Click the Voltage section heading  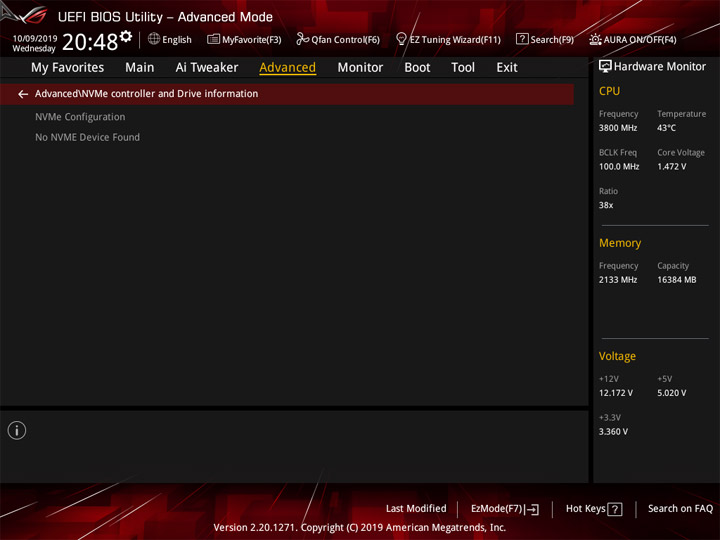coord(617,356)
